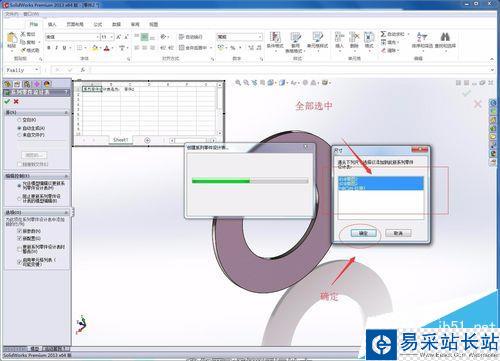The height and width of the screenshot is (361, 500).
Task: Click the Merge and Center icon
Action: [x=182, y=48]
